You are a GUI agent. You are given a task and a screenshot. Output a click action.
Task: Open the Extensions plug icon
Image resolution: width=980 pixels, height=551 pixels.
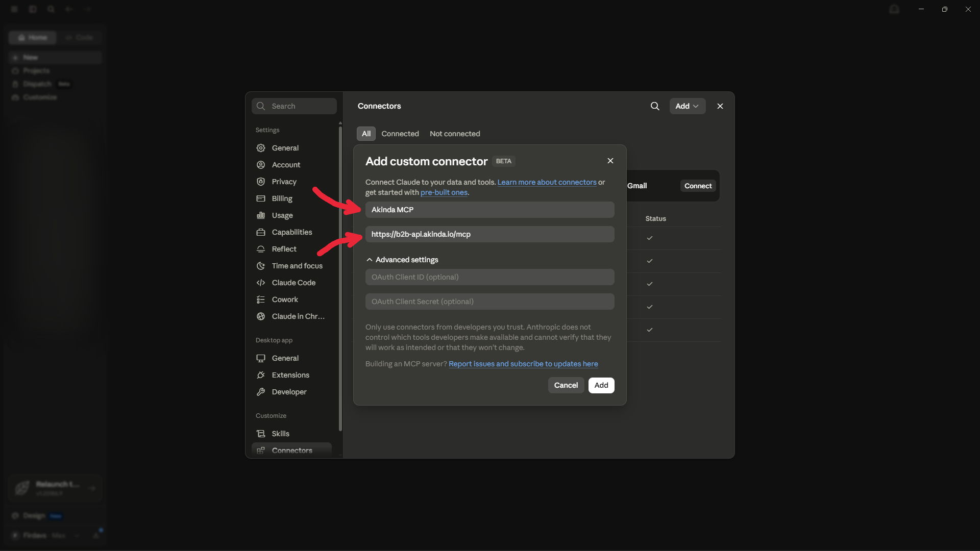(261, 375)
